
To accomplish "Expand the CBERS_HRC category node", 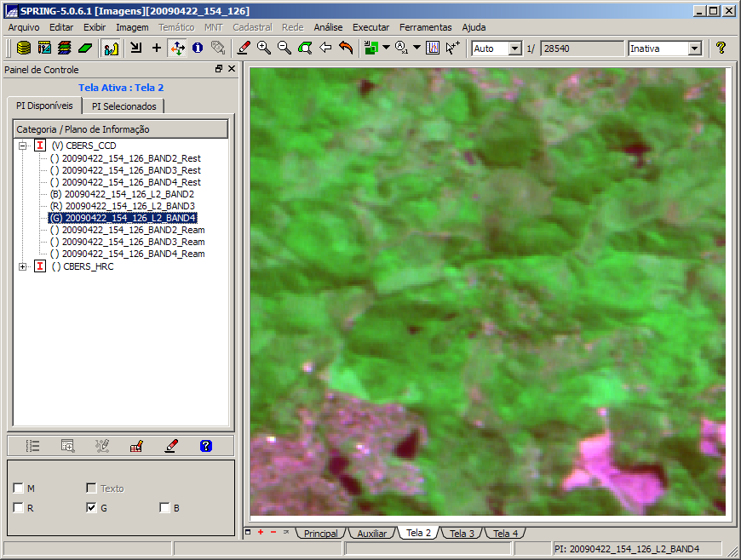I will click(22, 266).
